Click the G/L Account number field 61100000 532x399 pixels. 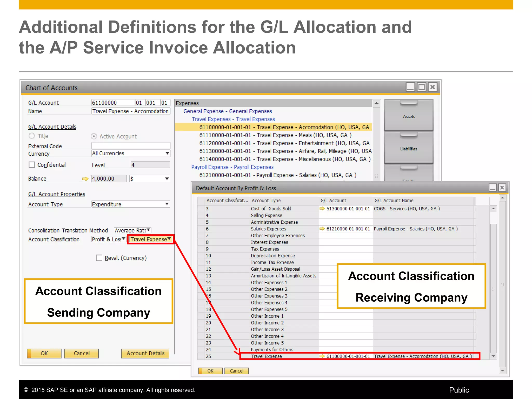coord(113,103)
